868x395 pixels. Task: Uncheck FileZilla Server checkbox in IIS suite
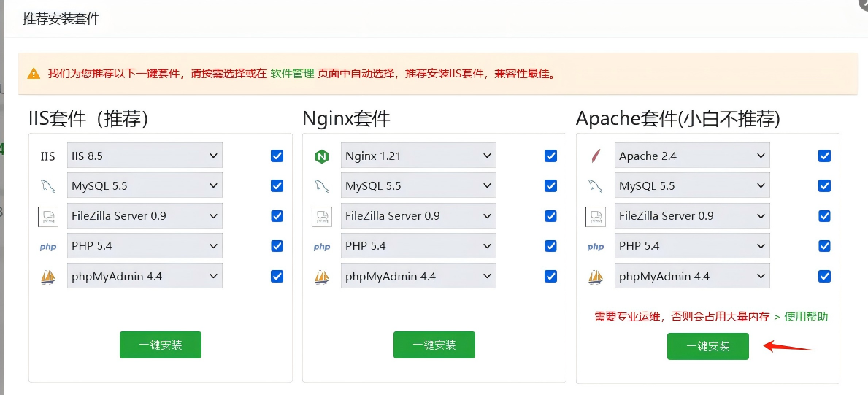point(277,215)
